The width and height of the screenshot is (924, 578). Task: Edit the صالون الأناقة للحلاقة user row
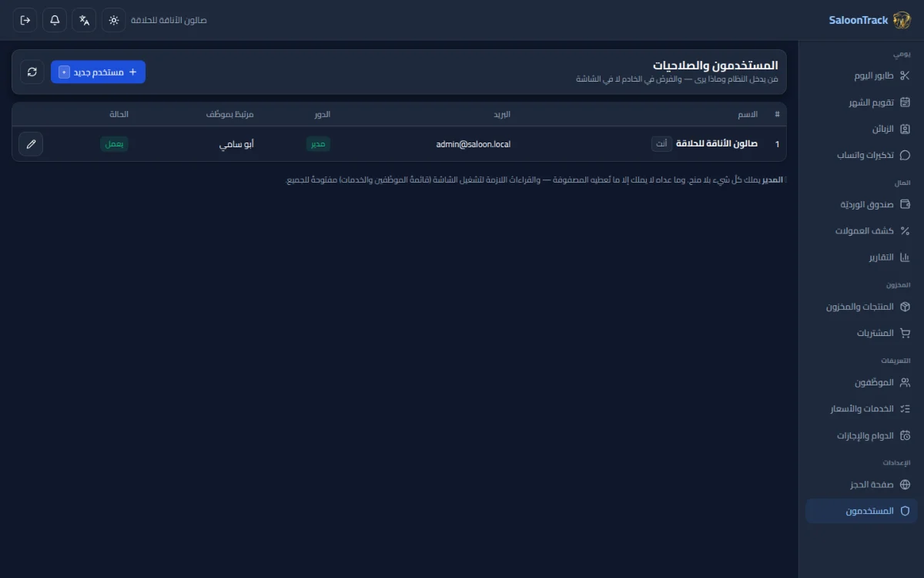tap(31, 144)
